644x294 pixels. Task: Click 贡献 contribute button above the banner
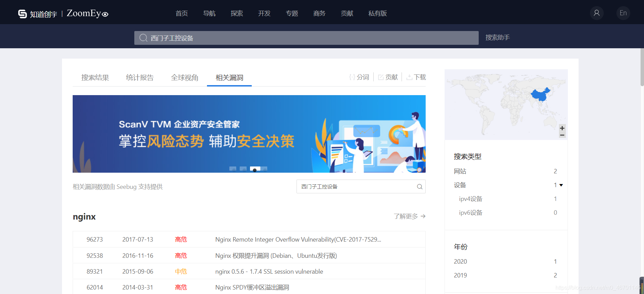(x=388, y=77)
